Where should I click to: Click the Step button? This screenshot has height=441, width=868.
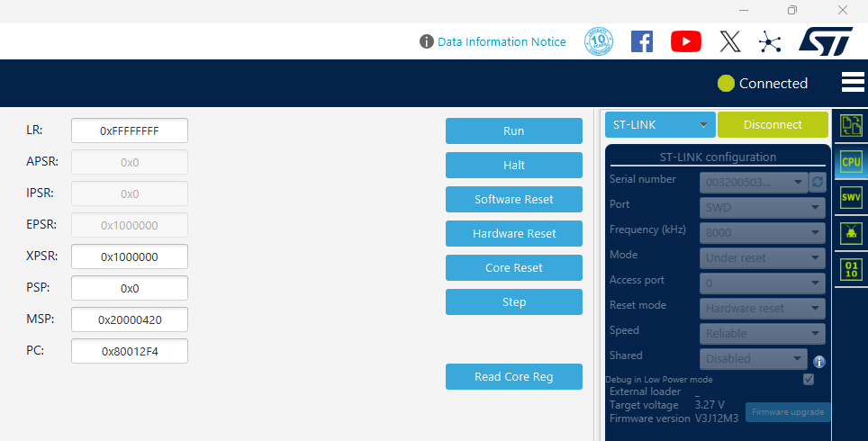[x=514, y=302]
